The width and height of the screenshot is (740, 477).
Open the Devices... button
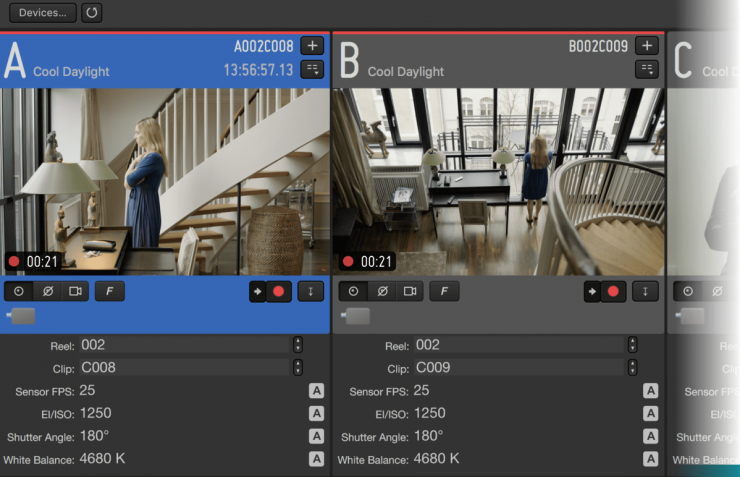tap(41, 14)
